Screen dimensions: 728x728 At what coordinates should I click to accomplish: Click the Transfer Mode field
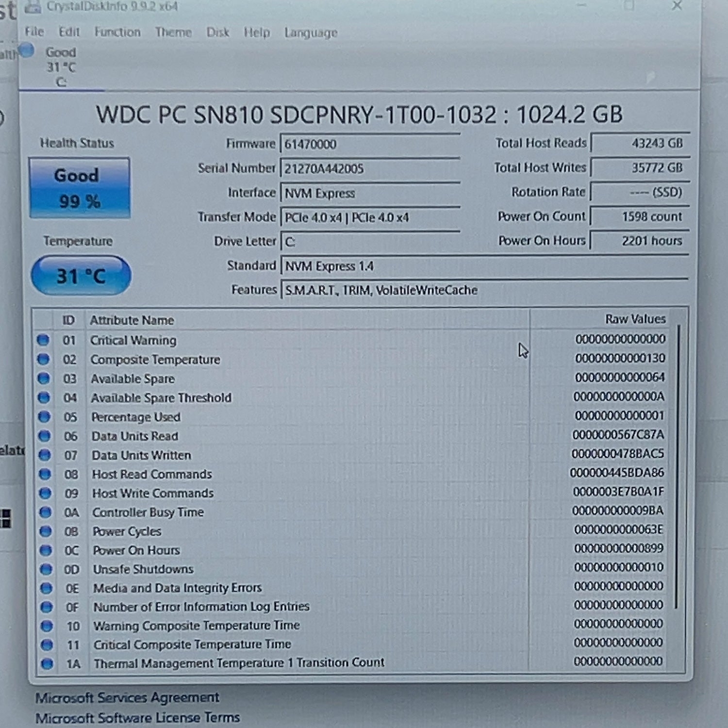pyautogui.click(x=370, y=217)
